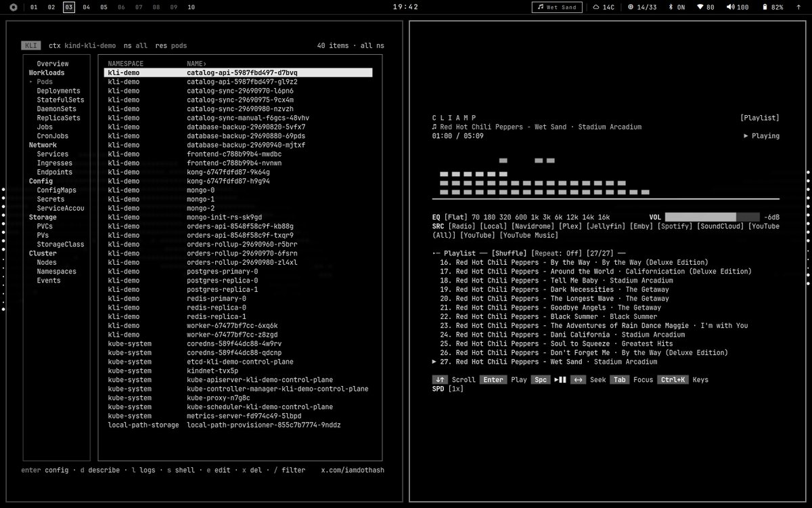Open x.com/iamdothash link

353,470
